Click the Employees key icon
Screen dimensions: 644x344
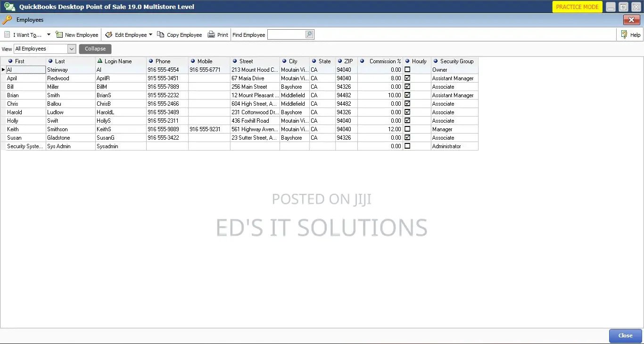(7, 20)
